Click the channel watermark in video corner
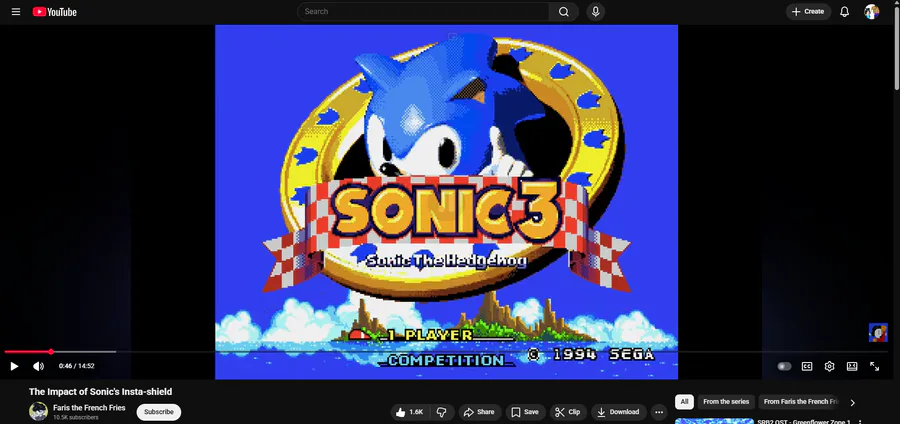Screen dimensions: 900x424 [878, 332]
